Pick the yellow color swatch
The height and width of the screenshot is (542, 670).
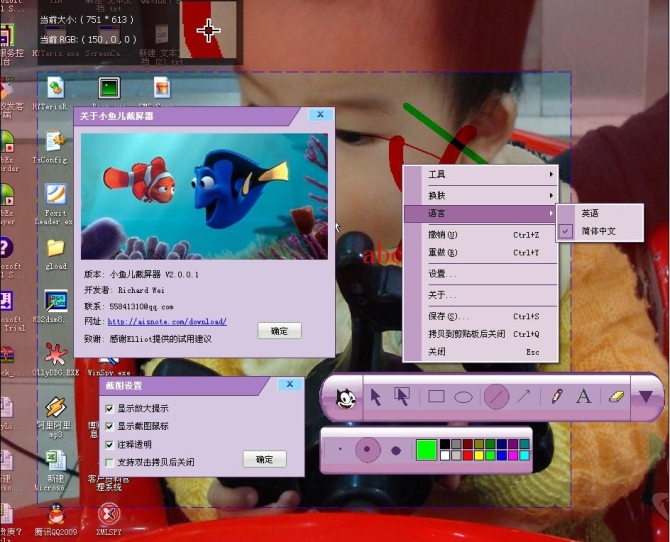click(x=479, y=455)
